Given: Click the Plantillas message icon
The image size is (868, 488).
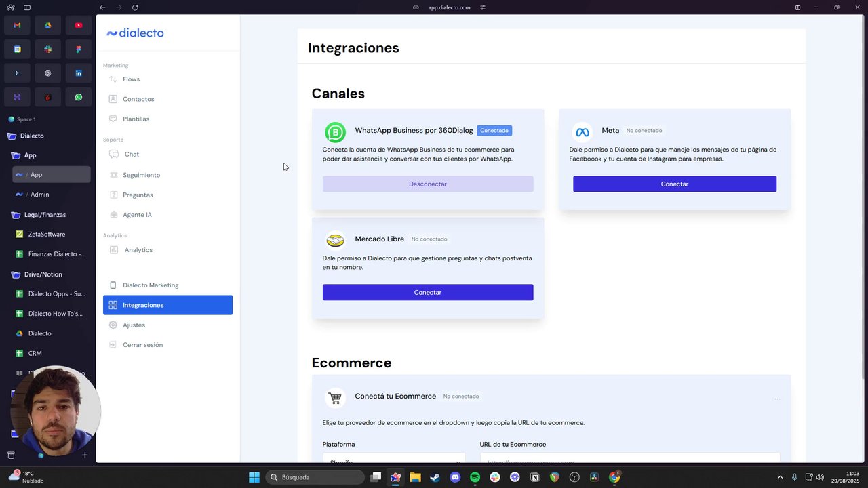Looking at the screenshot, I should [x=113, y=119].
